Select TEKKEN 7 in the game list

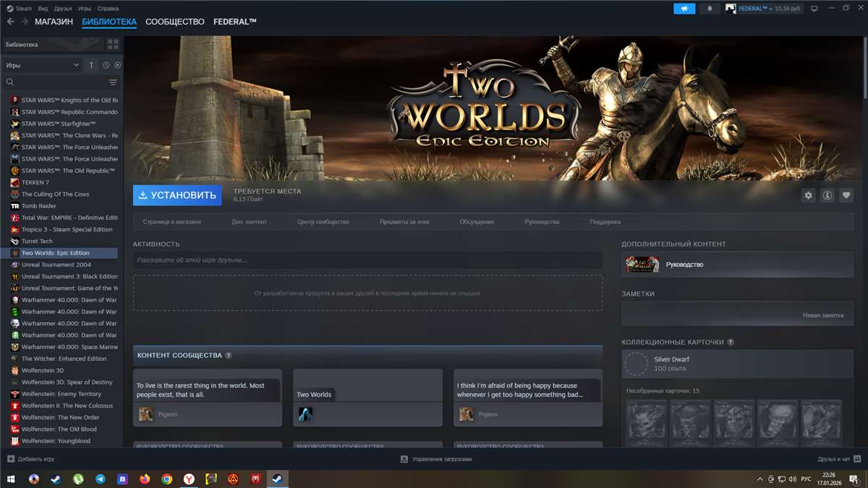click(35, 182)
